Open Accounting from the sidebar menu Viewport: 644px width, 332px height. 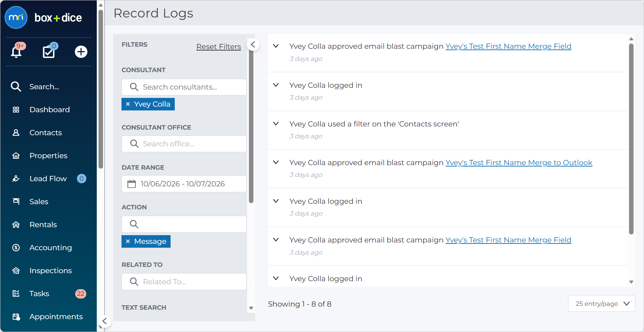50,248
